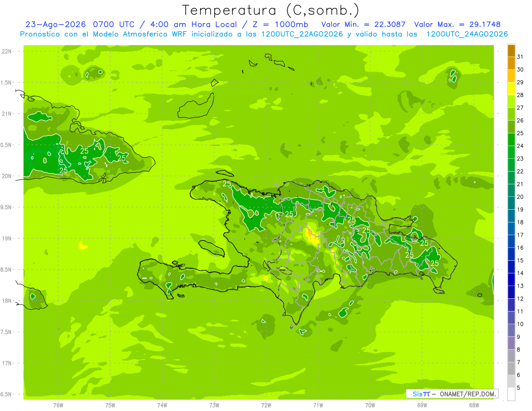Click the '21N' latitude label
The width and height of the screenshot is (532, 411).
click(7, 114)
